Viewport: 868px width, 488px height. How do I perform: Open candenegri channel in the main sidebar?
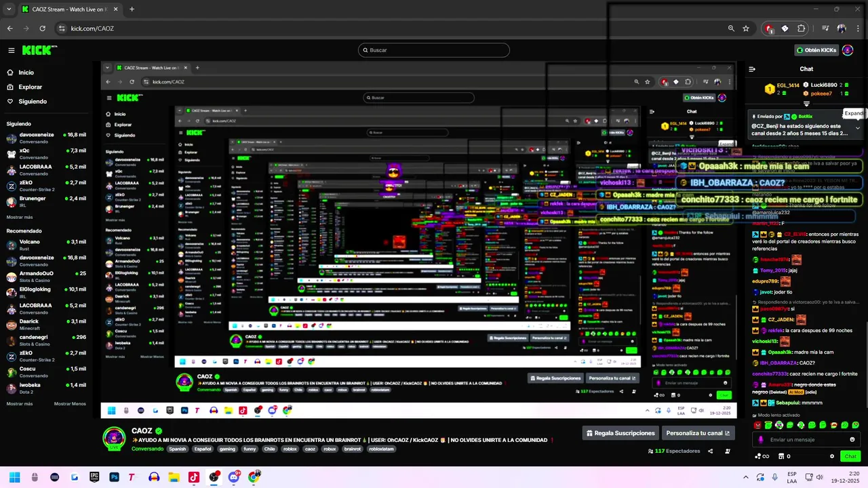pos(46,340)
